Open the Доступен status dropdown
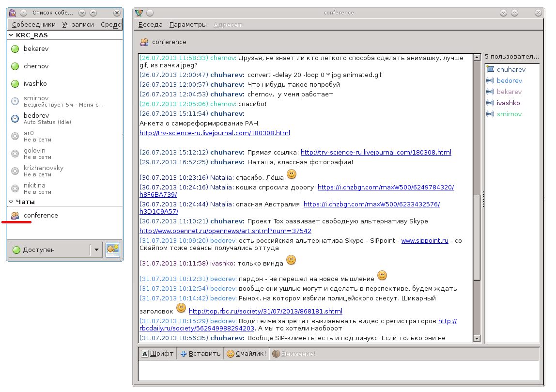 click(96, 250)
